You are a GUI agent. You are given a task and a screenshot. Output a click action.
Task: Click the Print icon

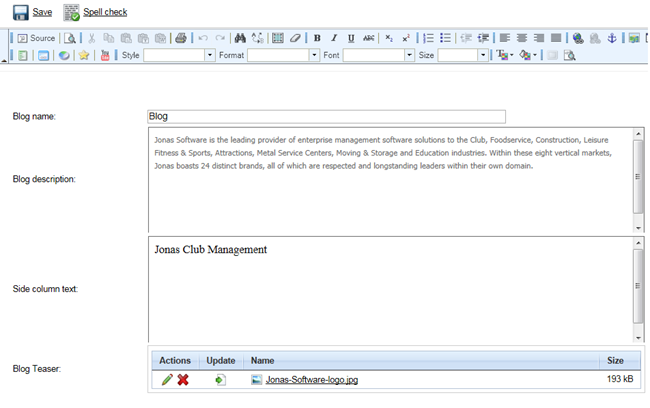click(x=181, y=38)
